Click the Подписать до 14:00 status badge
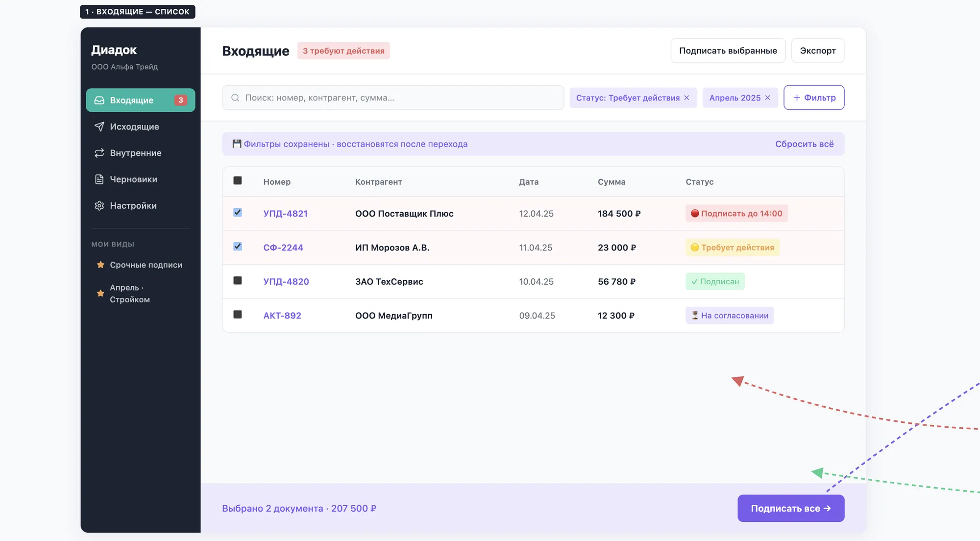Screen dimensions: 980x541 pos(736,213)
